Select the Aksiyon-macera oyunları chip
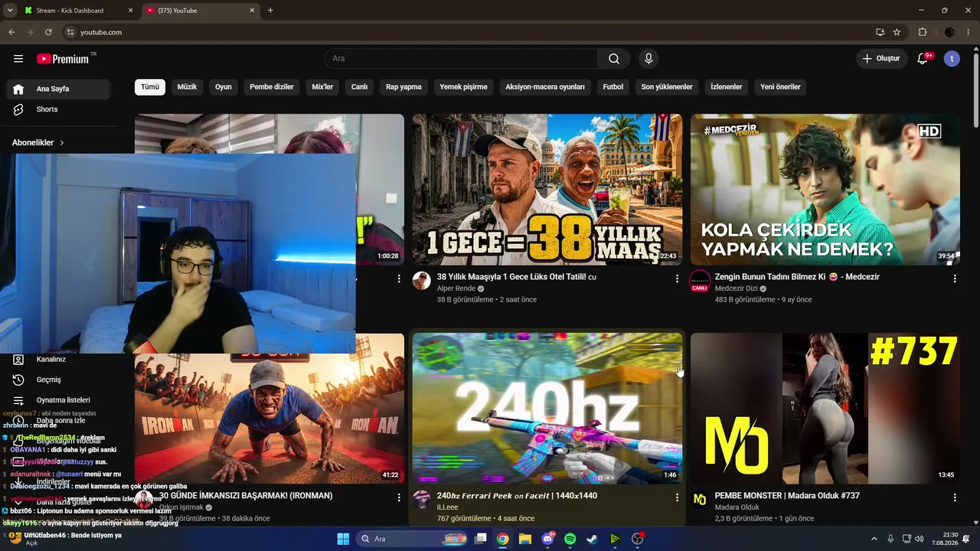980x551 pixels. pyautogui.click(x=545, y=86)
